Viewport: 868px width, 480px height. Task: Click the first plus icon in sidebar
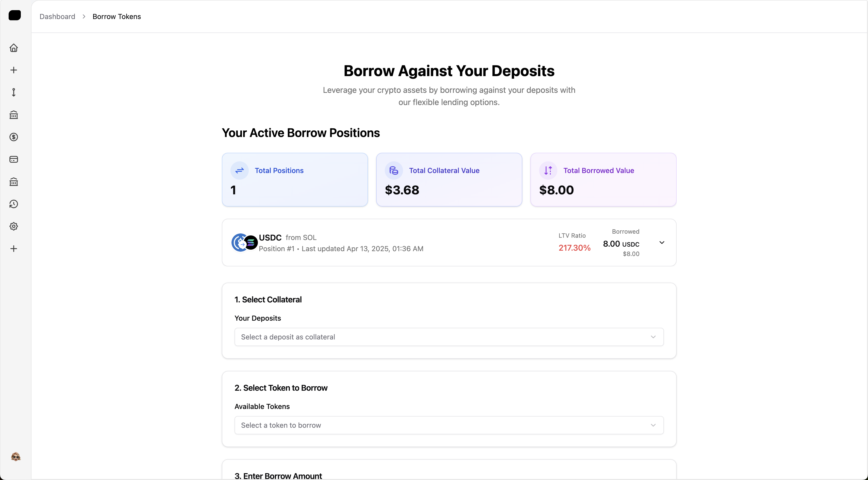click(x=14, y=70)
